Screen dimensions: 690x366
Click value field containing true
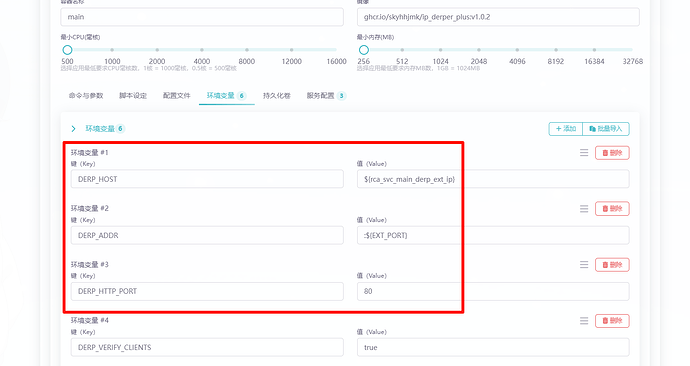493,347
